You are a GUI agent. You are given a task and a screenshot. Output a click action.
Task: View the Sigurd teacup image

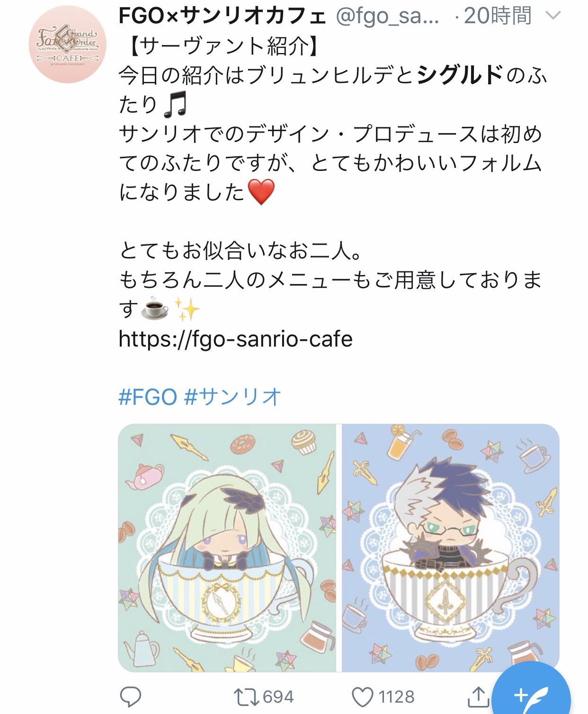450,548
